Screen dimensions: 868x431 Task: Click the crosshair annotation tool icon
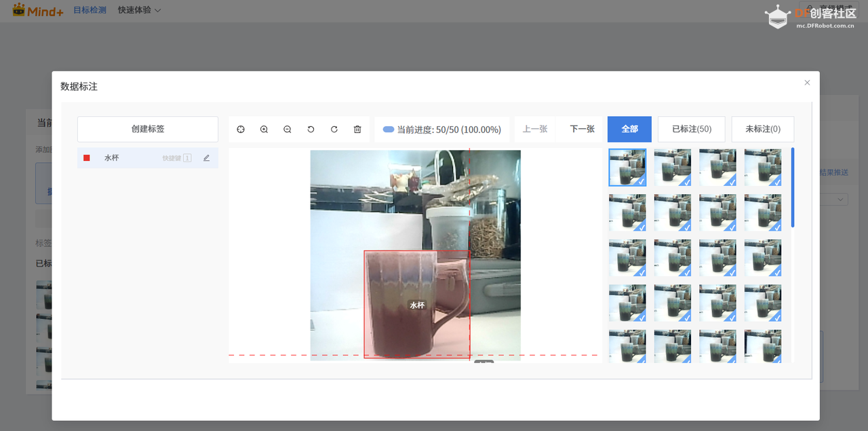(241, 129)
